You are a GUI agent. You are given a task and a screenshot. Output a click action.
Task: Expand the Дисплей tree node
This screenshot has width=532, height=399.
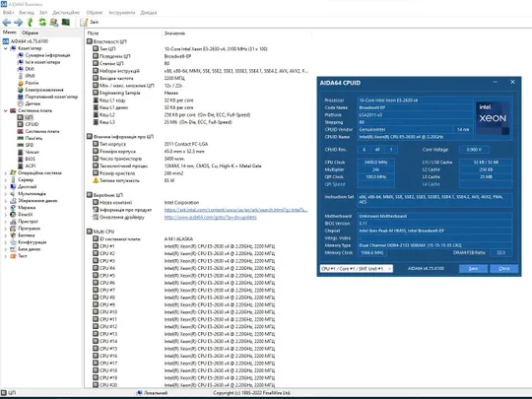[6, 186]
